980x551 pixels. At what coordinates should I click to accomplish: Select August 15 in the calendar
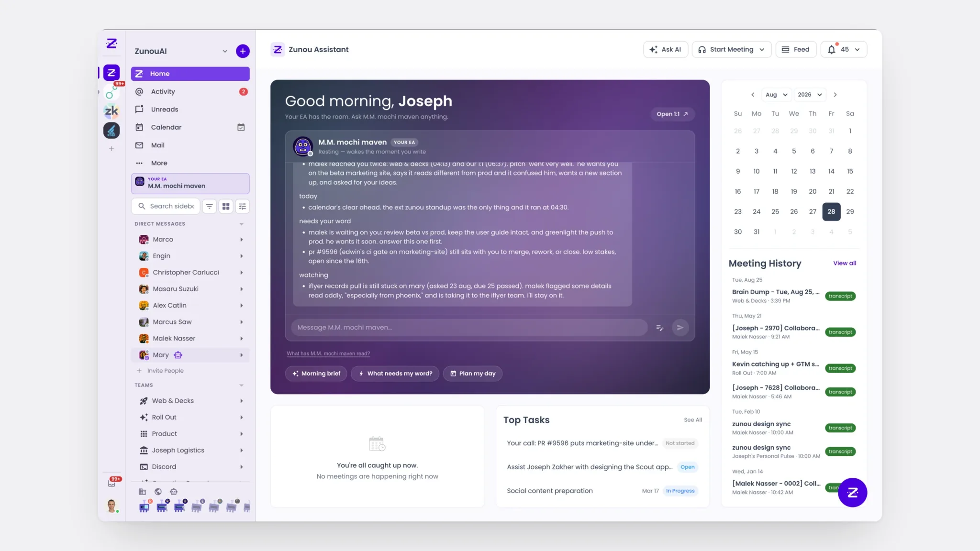850,171
